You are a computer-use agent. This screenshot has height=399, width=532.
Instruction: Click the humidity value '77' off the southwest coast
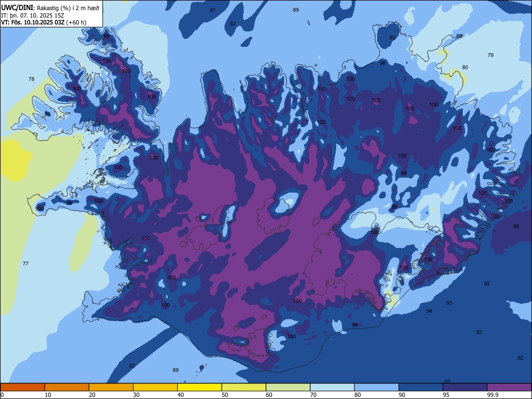coord(26,264)
